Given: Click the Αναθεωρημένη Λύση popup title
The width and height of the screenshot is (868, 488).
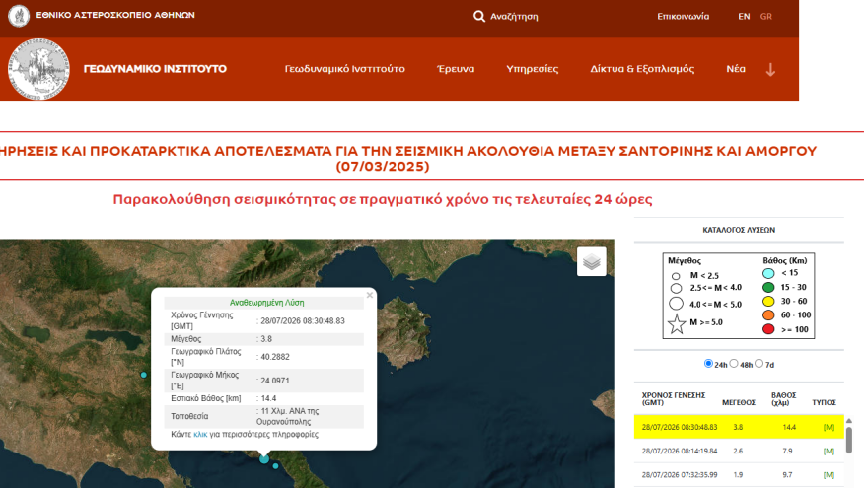Looking at the screenshot, I should 267,303.
